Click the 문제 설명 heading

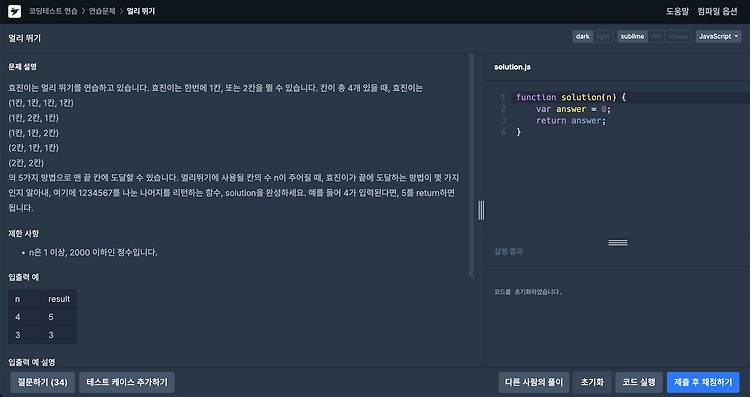pos(22,67)
